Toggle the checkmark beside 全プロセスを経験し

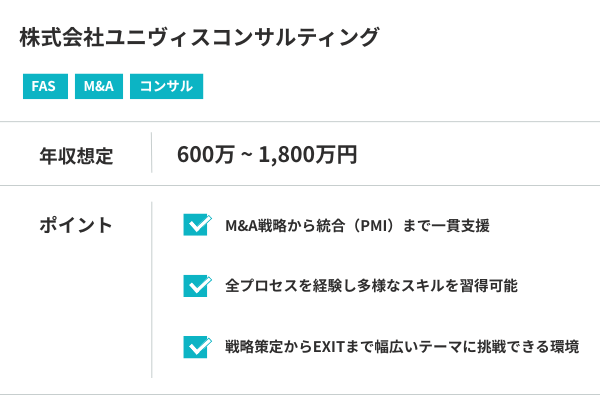196,286
